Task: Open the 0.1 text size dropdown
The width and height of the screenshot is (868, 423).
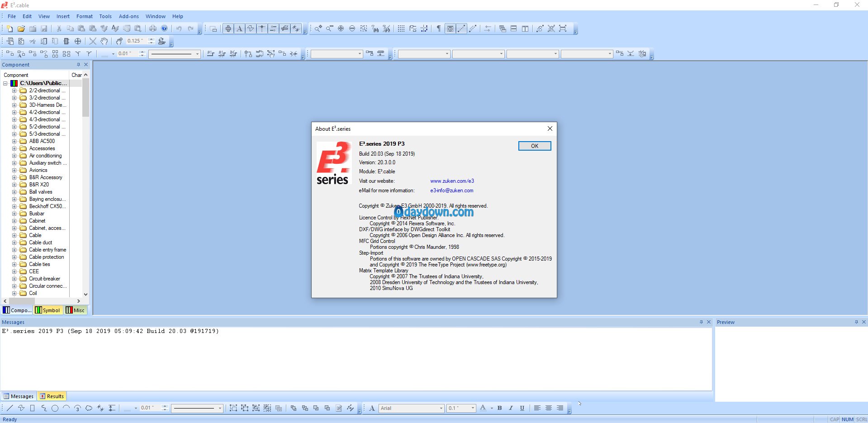Action: tap(473, 408)
